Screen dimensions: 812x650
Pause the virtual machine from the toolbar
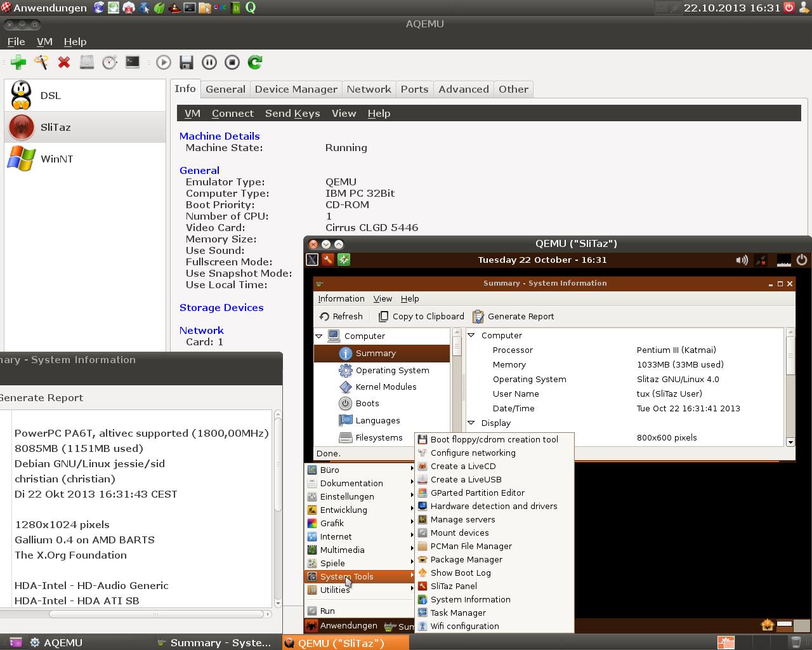(x=209, y=62)
